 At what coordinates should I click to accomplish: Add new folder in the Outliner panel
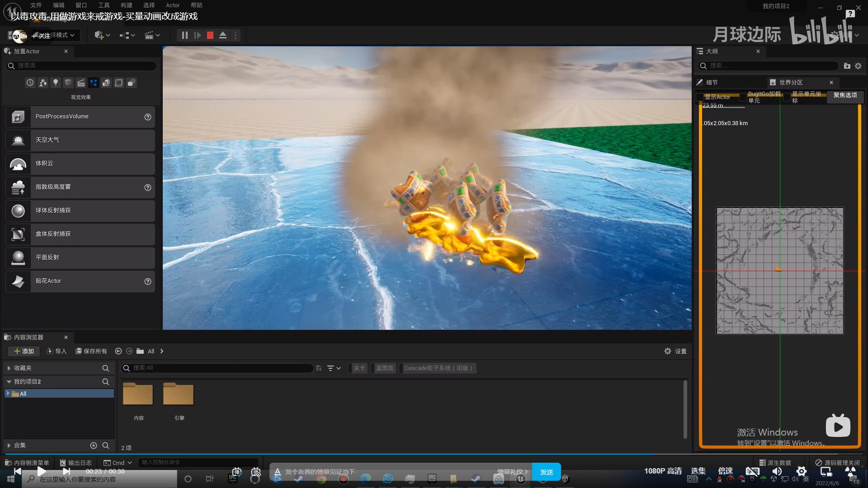(847, 66)
